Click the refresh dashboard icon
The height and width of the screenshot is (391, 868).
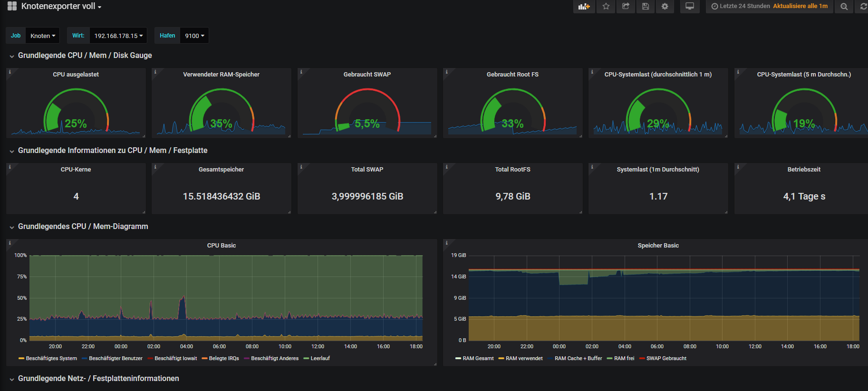[x=863, y=6]
